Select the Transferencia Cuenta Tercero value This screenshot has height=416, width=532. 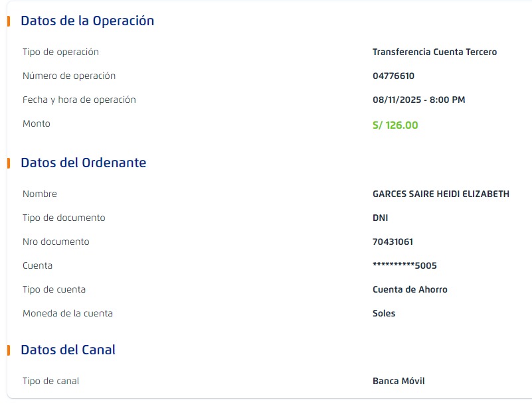tap(434, 52)
